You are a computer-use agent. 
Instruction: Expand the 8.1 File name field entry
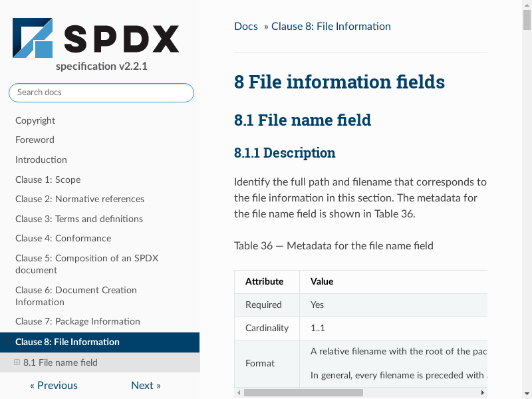(x=17, y=362)
